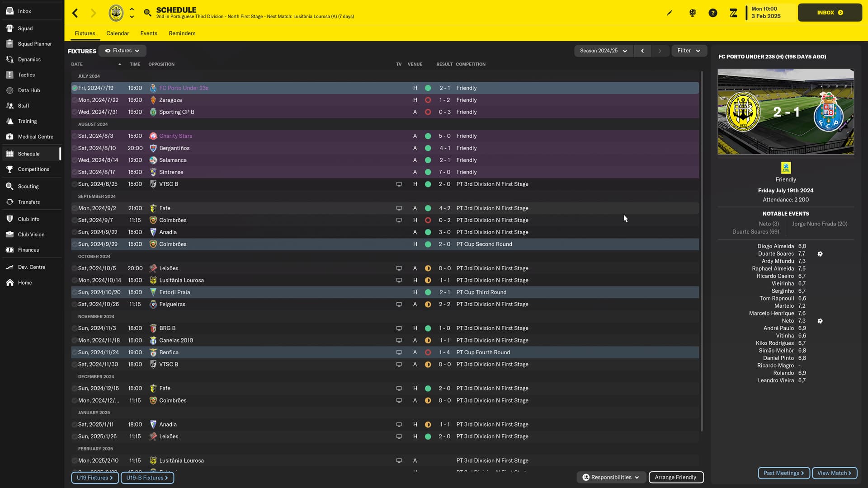Click the search magnifier icon in header

[x=147, y=13]
